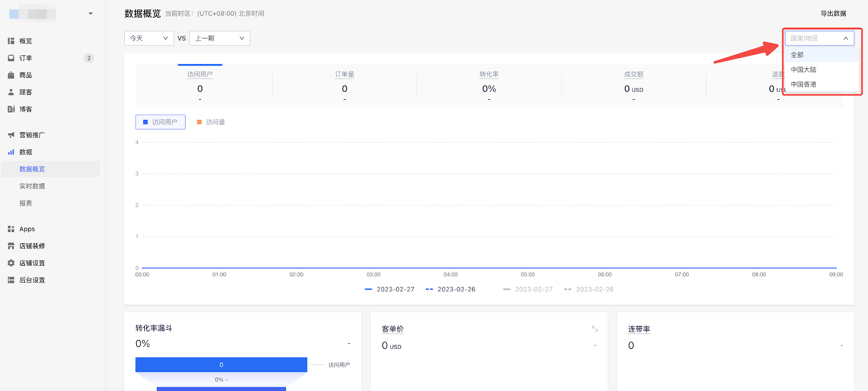Screen dimensions: 868x391
Task: Toggle dashed blue 2023-02-26 legend entry
Action: tap(450, 289)
